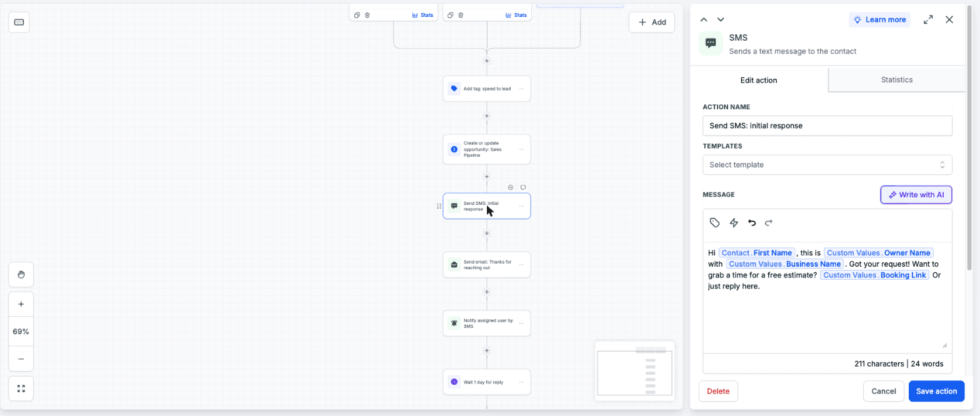Click the Add button on canvas

652,22
